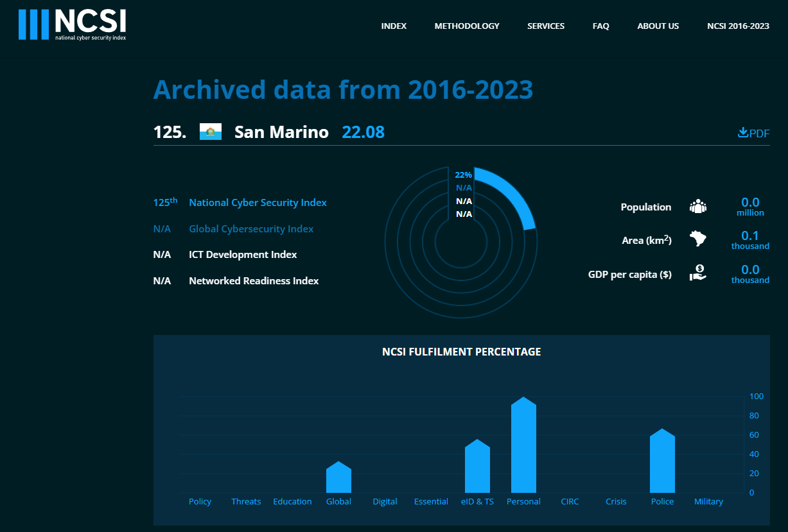Click the Archived data from 2016-2023 heading
The width and height of the screenshot is (788, 532).
click(343, 89)
